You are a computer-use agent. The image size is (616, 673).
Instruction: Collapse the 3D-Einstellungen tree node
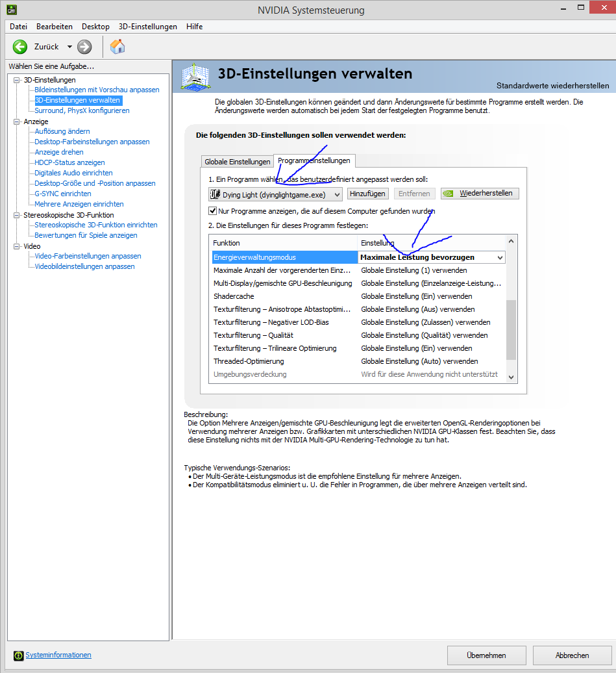17,80
